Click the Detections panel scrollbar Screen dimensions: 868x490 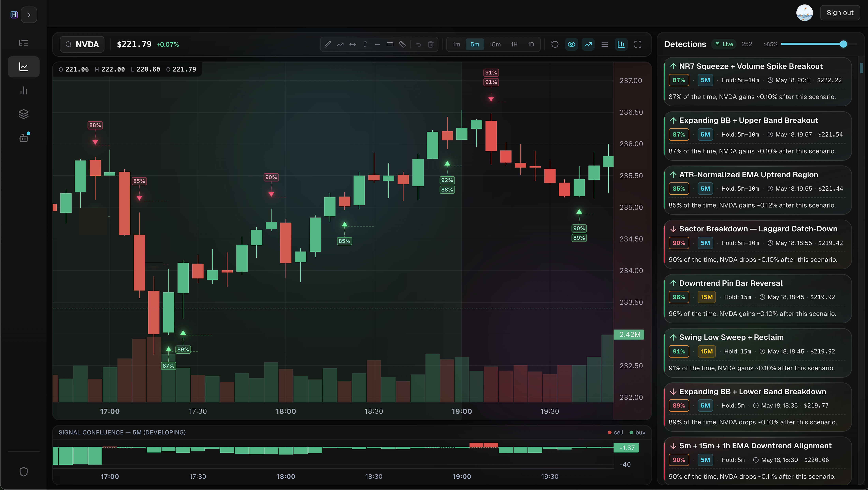[x=861, y=68]
